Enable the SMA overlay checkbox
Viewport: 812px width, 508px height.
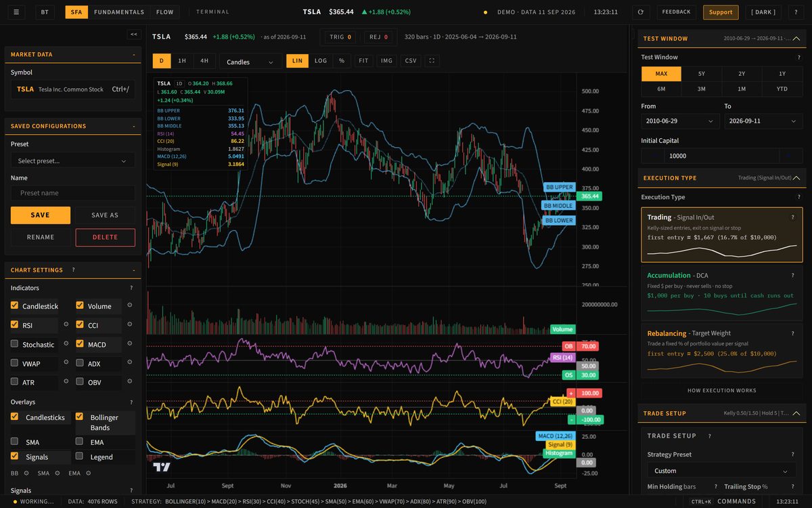click(x=15, y=442)
